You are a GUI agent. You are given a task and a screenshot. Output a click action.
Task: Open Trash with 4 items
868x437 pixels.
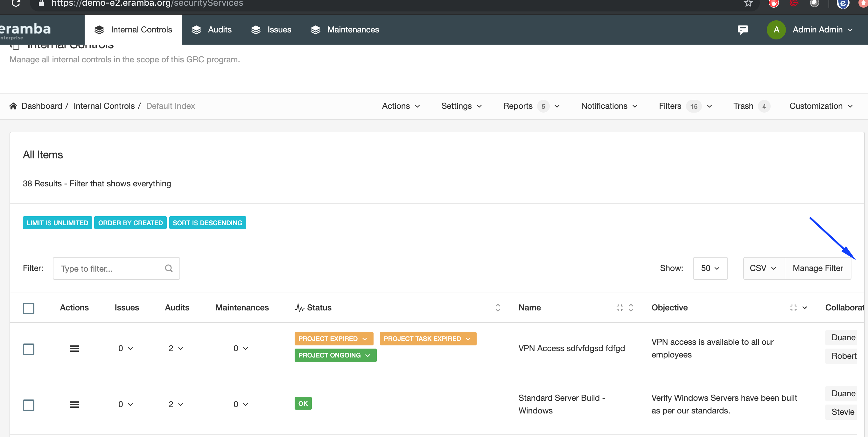pyautogui.click(x=752, y=106)
